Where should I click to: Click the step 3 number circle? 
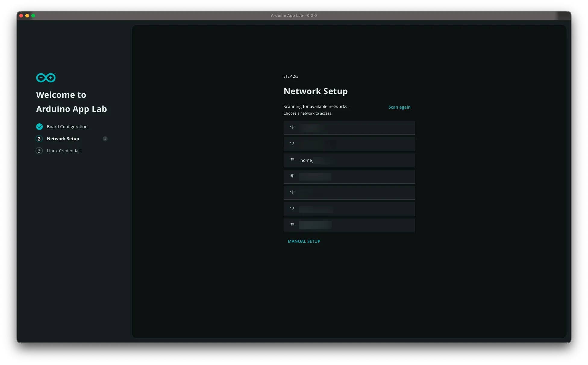(39, 151)
